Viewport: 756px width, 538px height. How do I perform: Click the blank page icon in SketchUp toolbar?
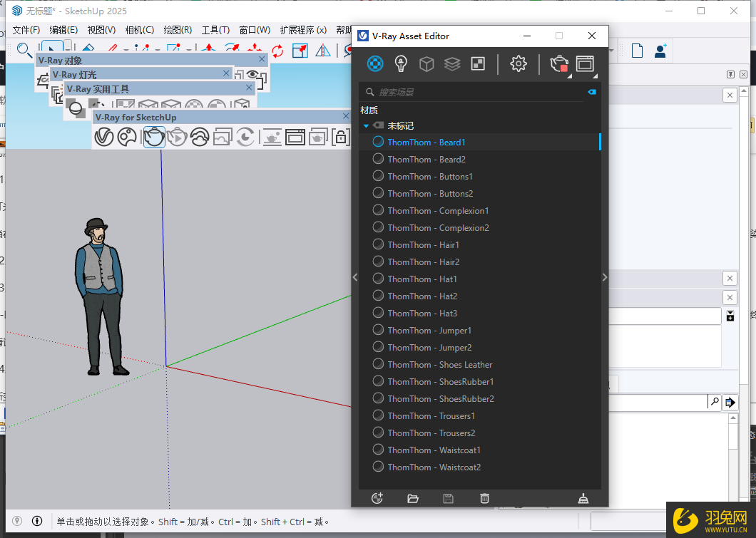[638, 50]
